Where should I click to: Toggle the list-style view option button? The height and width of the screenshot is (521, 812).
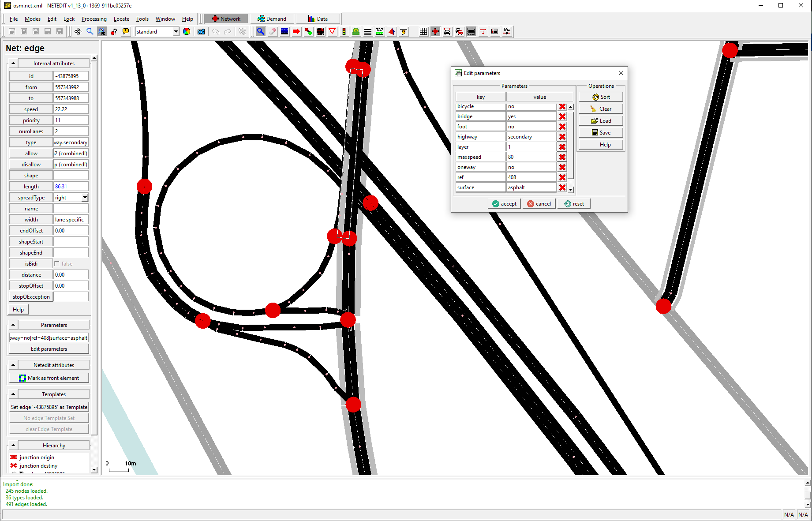click(x=495, y=31)
